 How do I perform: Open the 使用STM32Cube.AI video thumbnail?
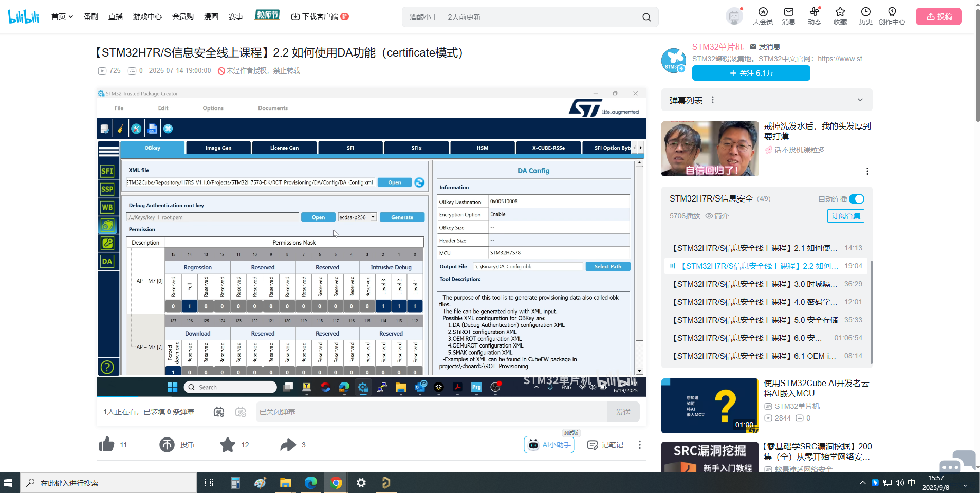tap(710, 406)
